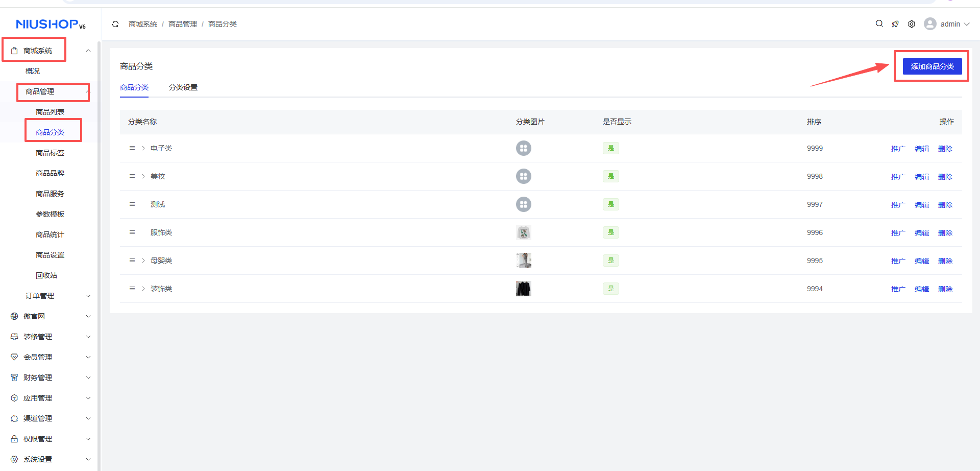Open 商品品牌 in the sidebar
Screen dimensions: 980x471
click(50, 173)
